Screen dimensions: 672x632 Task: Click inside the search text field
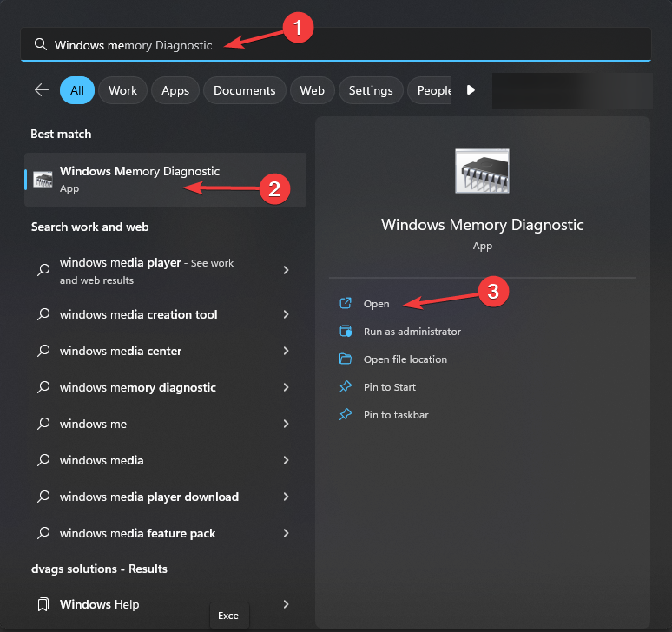tap(336, 44)
